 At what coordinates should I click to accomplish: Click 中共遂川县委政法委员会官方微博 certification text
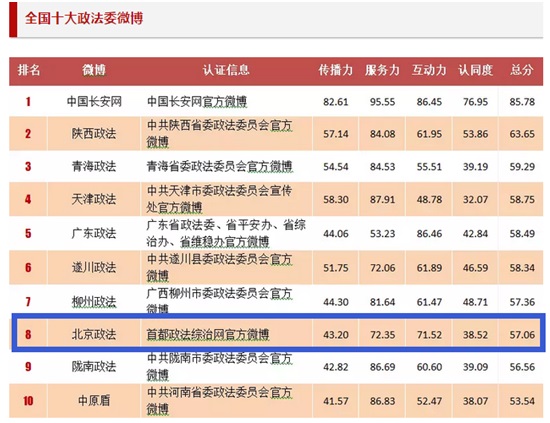[x=219, y=268]
